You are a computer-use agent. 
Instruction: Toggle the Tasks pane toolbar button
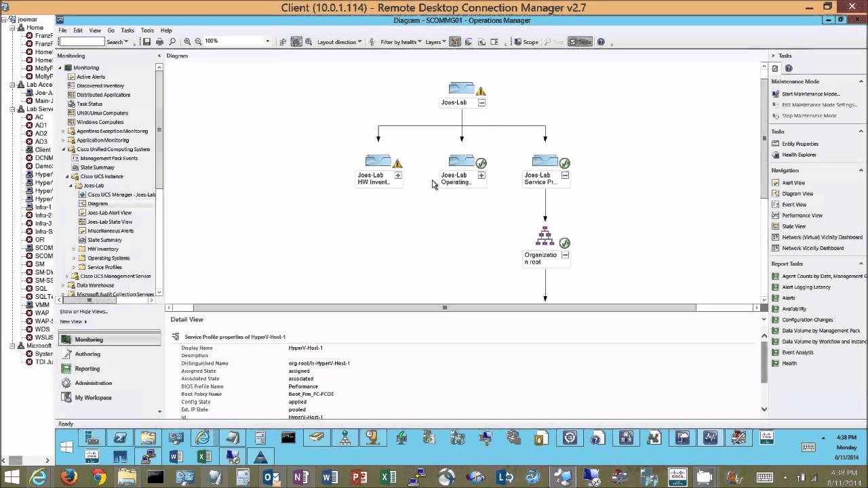point(580,42)
